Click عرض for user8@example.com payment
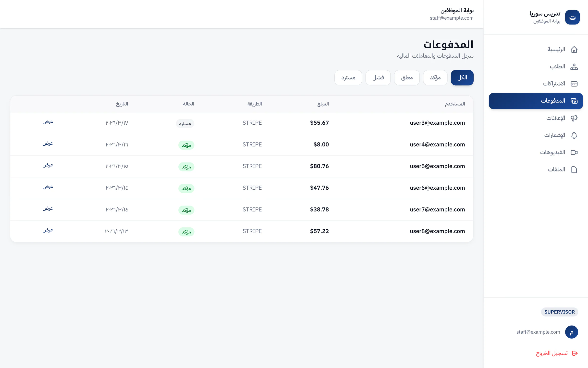The image size is (588, 368). [x=48, y=230]
